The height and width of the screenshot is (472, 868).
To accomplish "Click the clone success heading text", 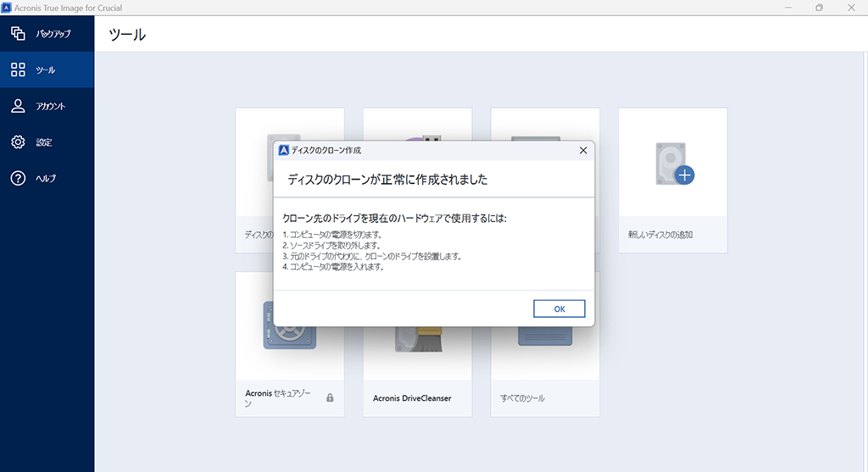I will 387,180.
